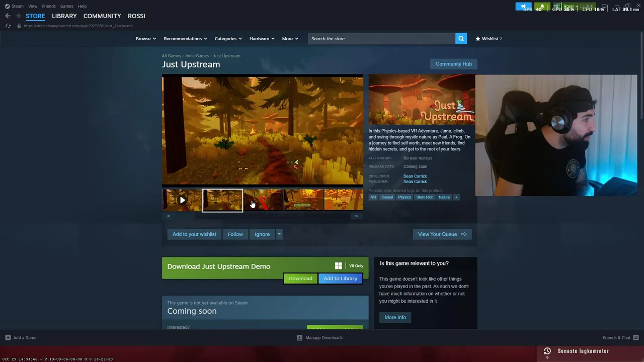Reload the page with refresh icon
This screenshot has height=362, width=644.
click(8, 26)
